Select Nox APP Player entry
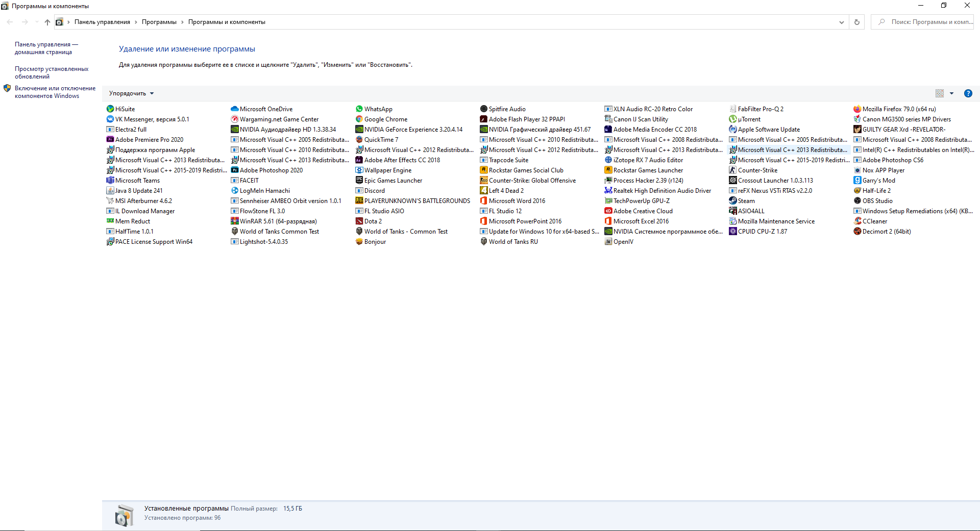Screen dimensions: 980x531 [x=879, y=170]
